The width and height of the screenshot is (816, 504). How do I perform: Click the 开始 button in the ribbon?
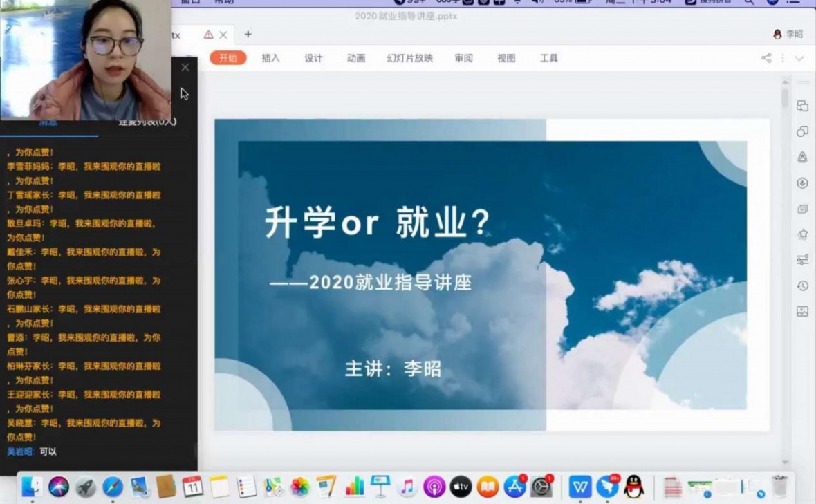(x=228, y=58)
